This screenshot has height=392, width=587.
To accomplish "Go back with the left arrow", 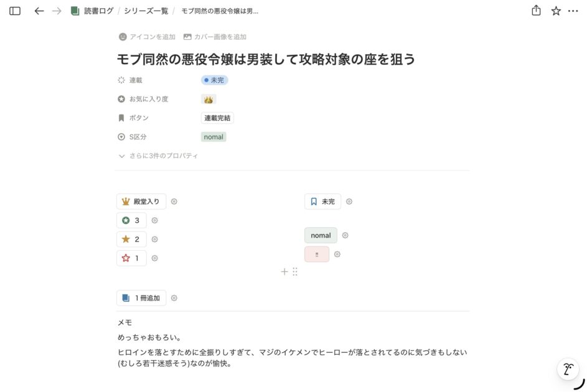I will (x=39, y=11).
